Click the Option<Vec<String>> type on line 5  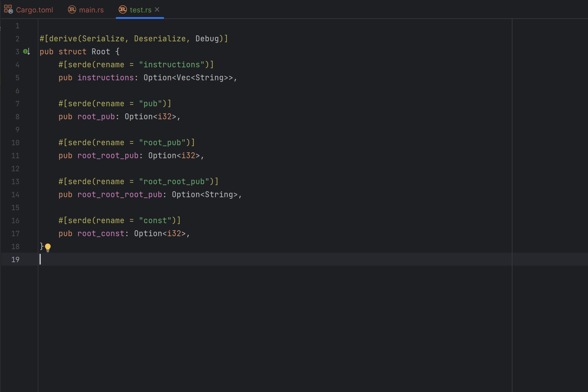pos(188,78)
